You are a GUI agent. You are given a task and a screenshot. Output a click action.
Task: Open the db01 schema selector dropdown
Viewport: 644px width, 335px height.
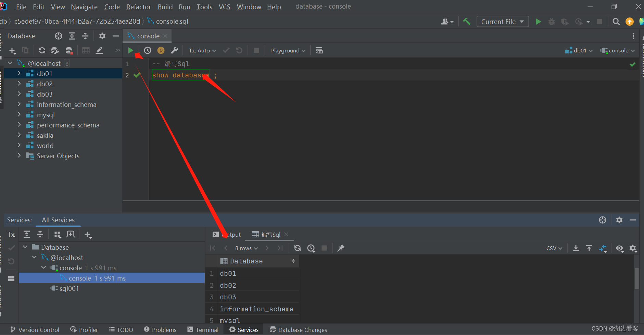(579, 50)
